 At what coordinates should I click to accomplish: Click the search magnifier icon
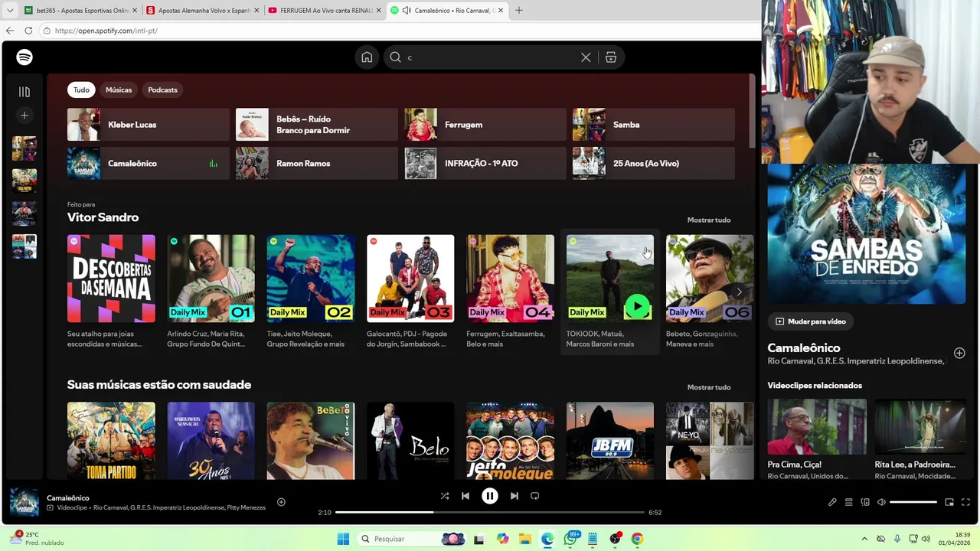[395, 57]
